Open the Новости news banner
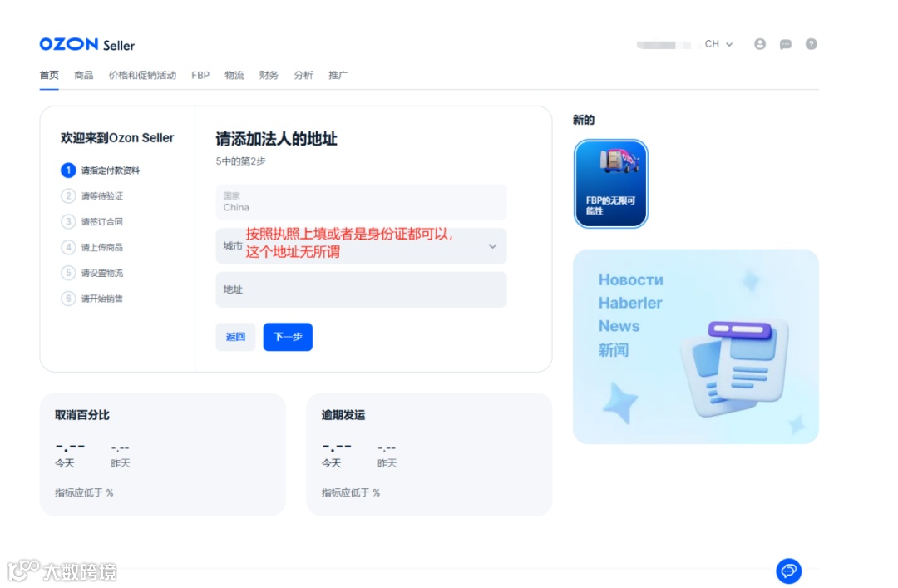 (695, 346)
